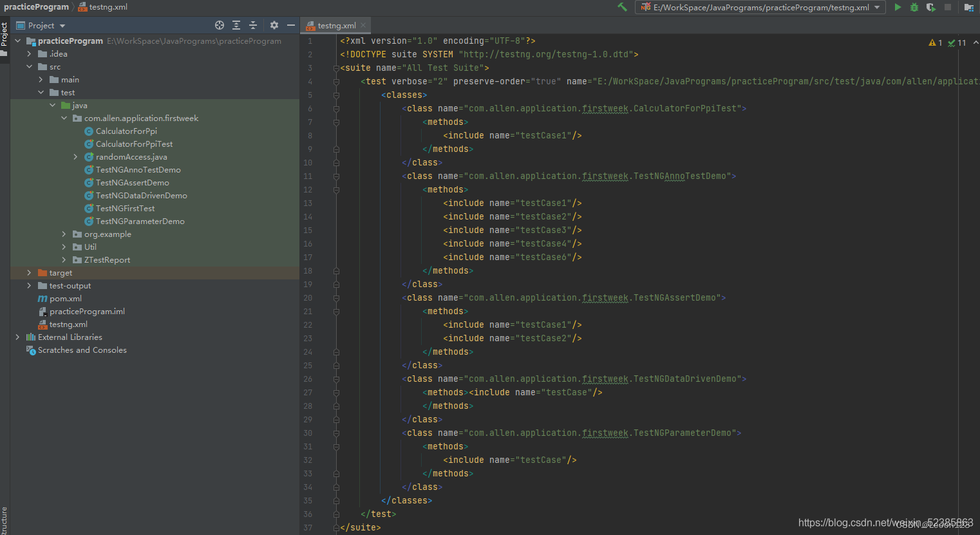
Task: Click closing suite tag on line 37
Action: (361, 527)
